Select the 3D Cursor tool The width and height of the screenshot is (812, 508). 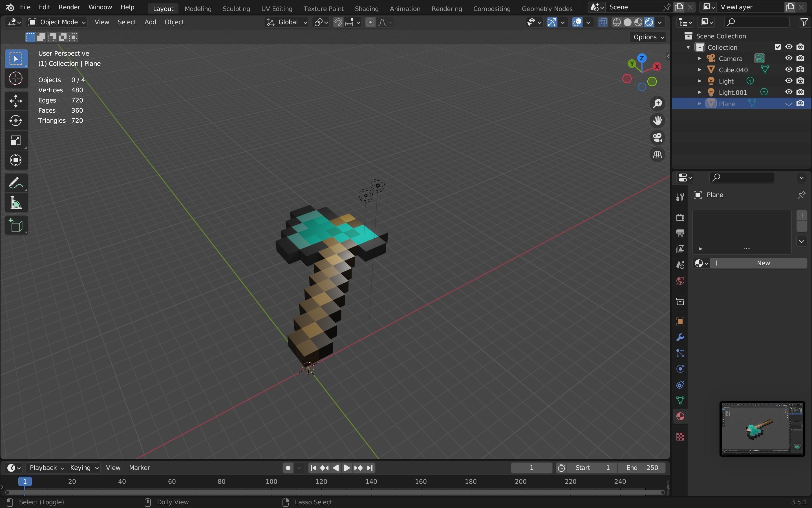pos(16,79)
